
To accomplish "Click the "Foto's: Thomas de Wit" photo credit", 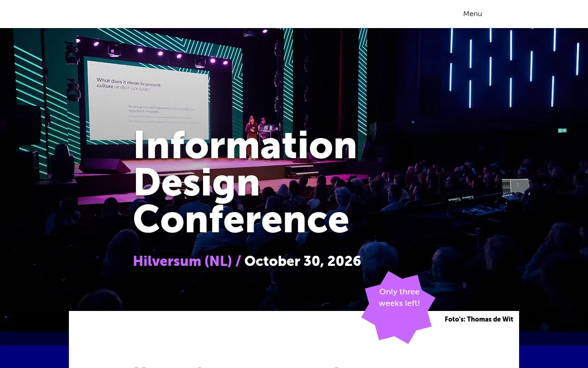I will click(x=479, y=319).
